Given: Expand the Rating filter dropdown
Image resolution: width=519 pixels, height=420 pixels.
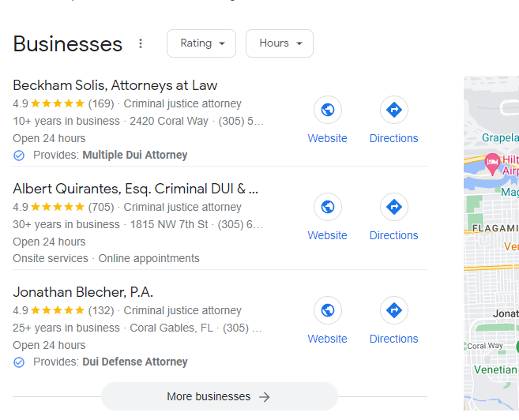Looking at the screenshot, I should (201, 43).
